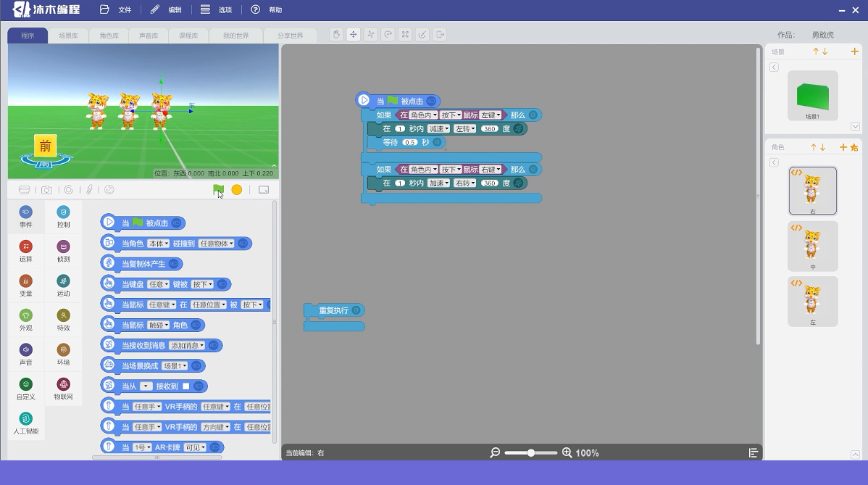The height and width of the screenshot is (485, 868).
Task: Open the 角色内 dropdown in the first 如果 block
Action: point(423,115)
